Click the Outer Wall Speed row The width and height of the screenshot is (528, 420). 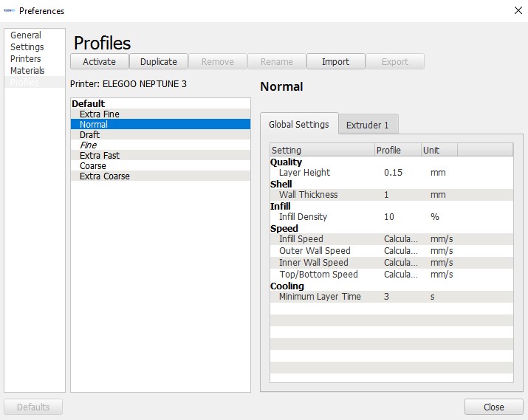pos(391,251)
